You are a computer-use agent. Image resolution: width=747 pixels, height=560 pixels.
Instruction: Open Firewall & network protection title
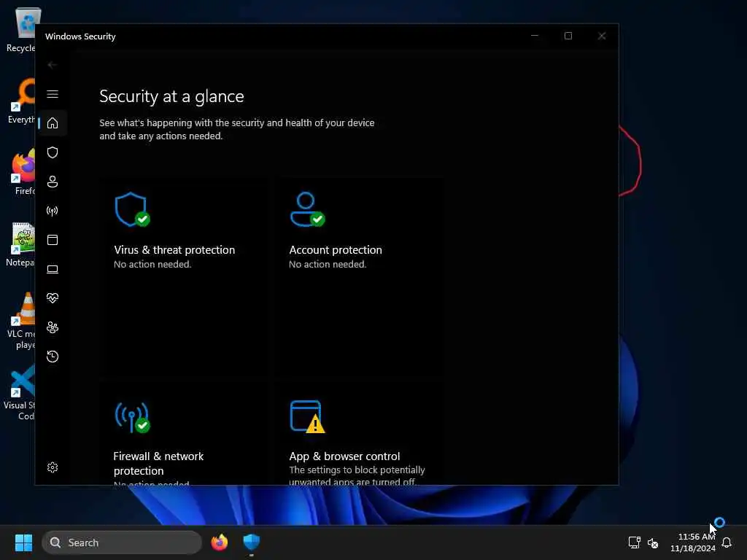click(x=158, y=463)
